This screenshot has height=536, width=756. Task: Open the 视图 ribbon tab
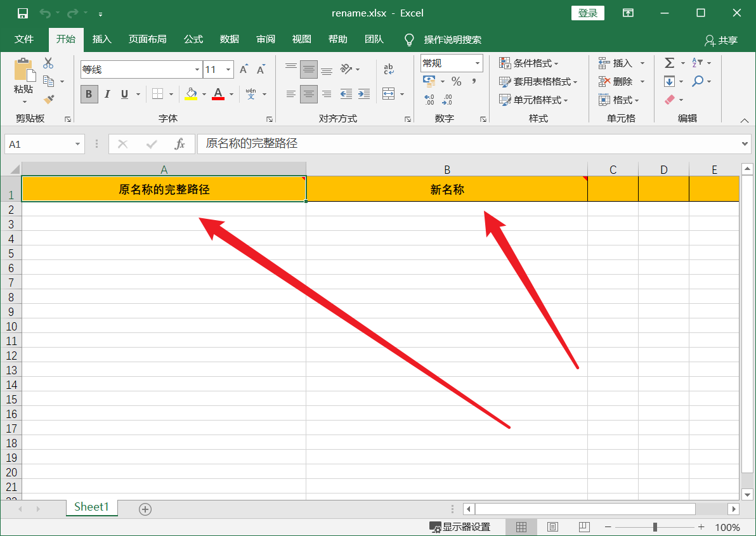click(301, 39)
